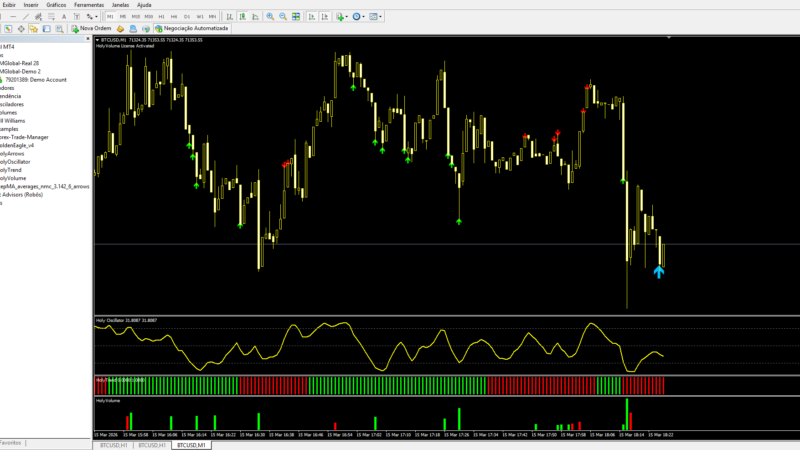
Task: Open the Ferramentas menu
Action: [89, 5]
